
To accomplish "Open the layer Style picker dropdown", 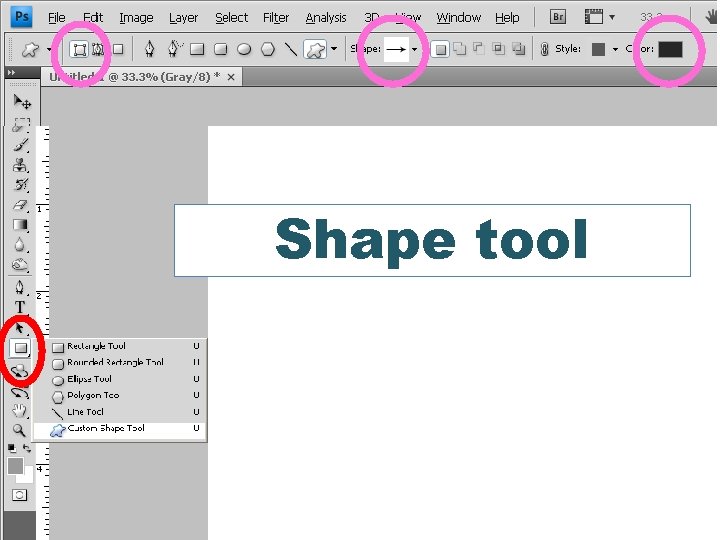I will [615, 49].
